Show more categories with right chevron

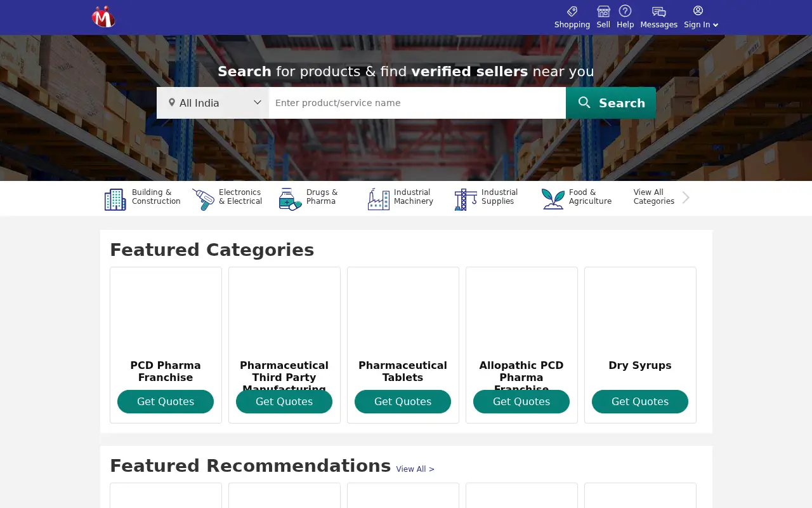click(686, 198)
